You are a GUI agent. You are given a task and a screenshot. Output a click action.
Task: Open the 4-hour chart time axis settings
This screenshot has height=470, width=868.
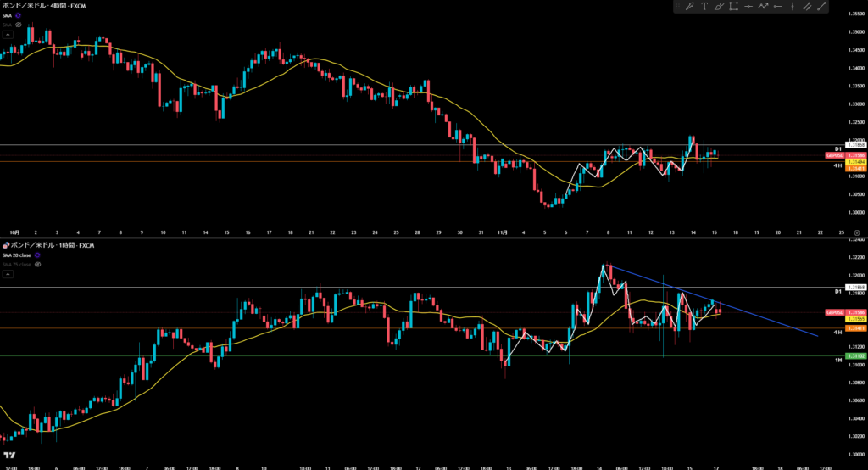(857, 232)
